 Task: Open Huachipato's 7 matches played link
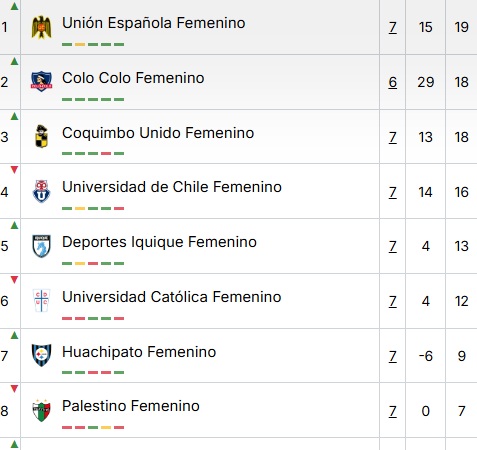pos(393,356)
